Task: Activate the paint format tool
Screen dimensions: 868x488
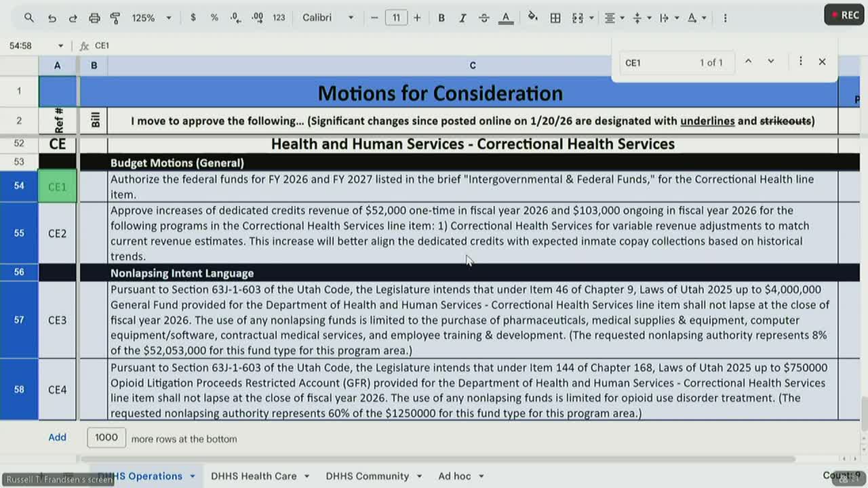Action: tap(115, 18)
